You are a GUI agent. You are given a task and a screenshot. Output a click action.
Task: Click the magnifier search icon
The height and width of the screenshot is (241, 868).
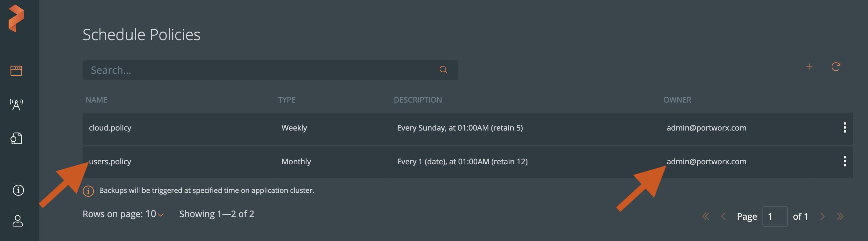[444, 70]
